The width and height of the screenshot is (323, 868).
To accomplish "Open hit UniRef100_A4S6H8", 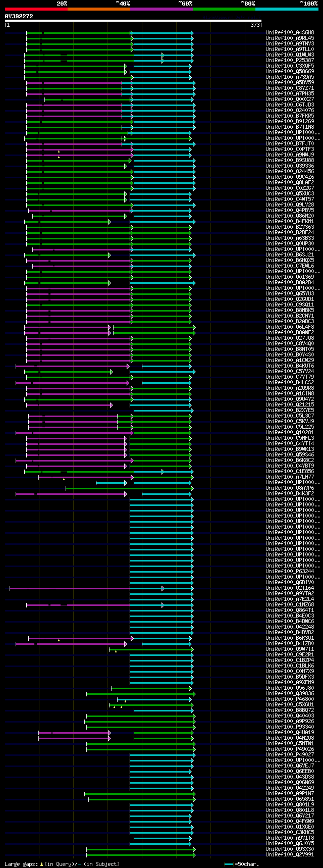I will (290, 32).
